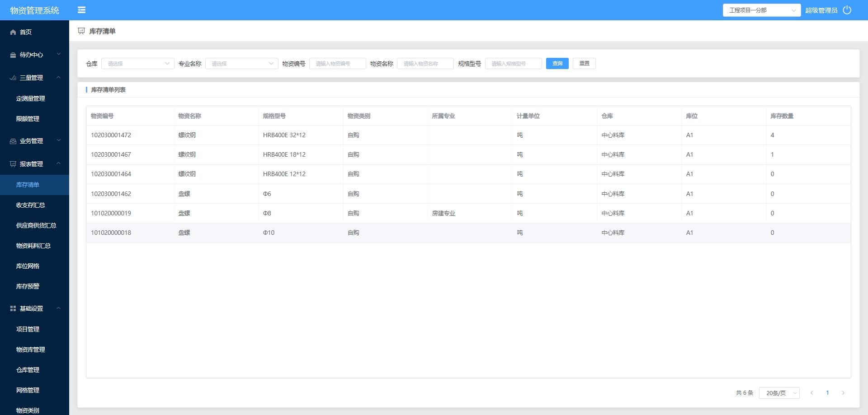Select row with code 102030001472
The height and width of the screenshot is (415, 868).
coord(468,135)
